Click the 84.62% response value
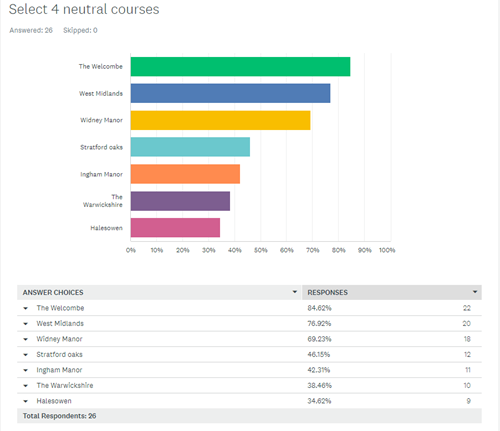The width and height of the screenshot is (500, 431). point(319,308)
